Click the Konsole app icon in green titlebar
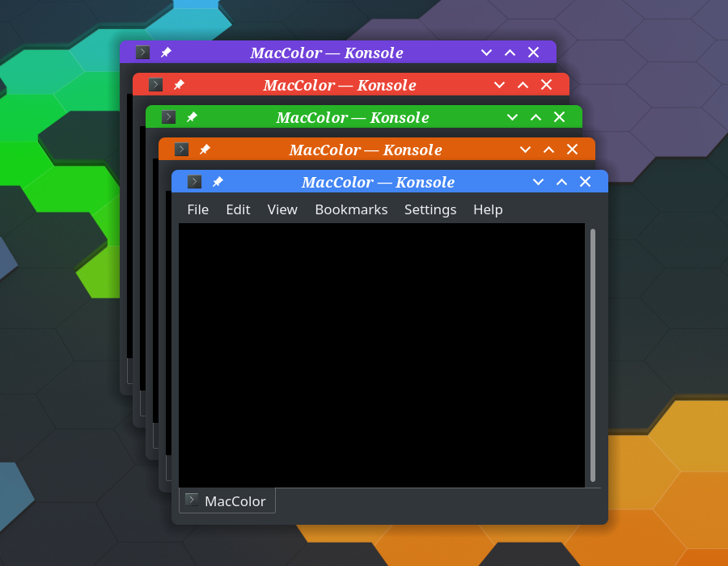 (x=168, y=117)
